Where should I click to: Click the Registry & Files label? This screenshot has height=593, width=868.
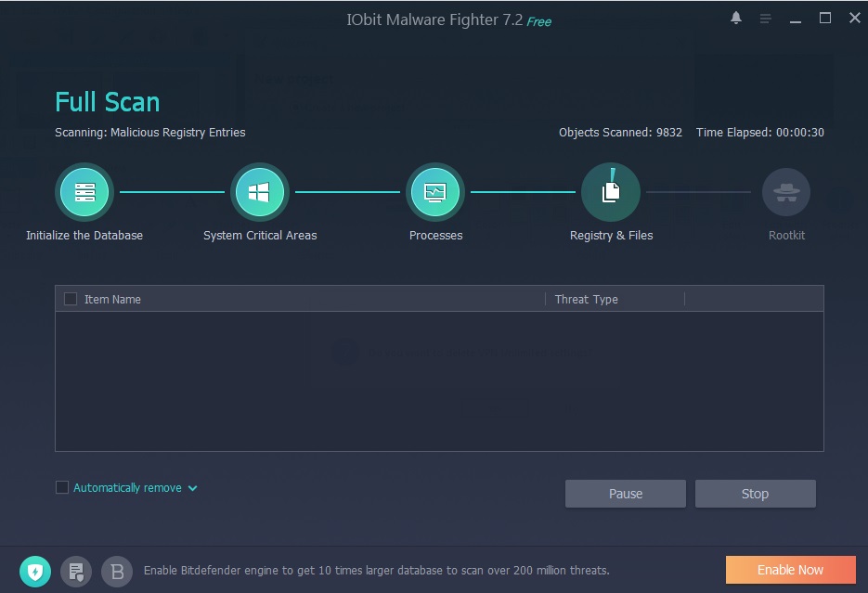click(x=611, y=235)
